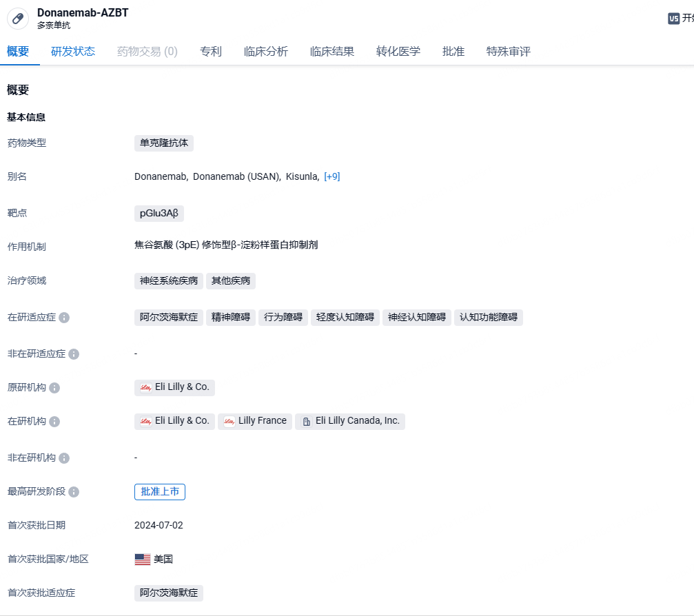
Task: Expand aliases with the [+9] link
Action: click(332, 176)
